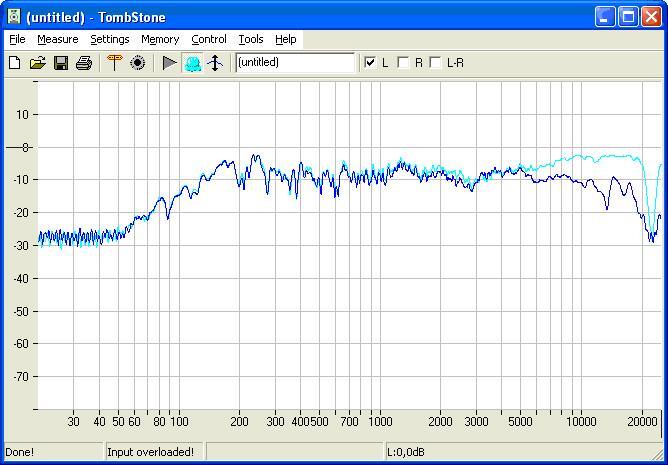The height and width of the screenshot is (465, 668).
Task: Open the Memory menu
Action: pyautogui.click(x=160, y=39)
